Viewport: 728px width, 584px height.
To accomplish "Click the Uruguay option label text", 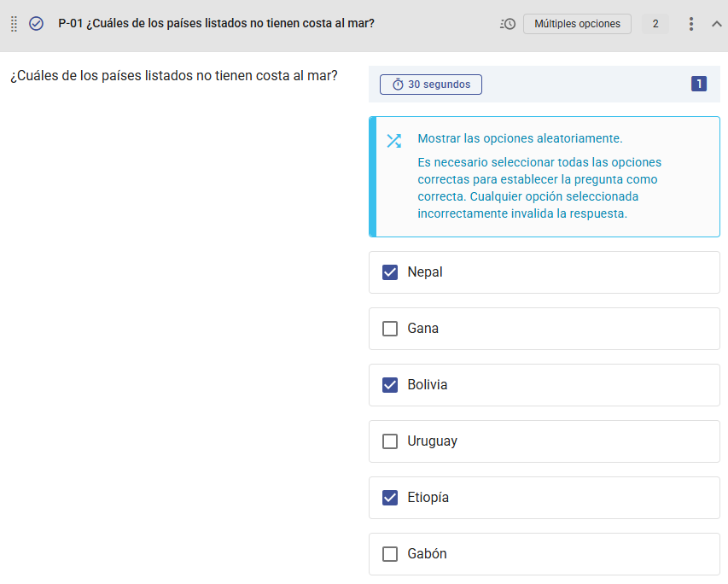I will pyautogui.click(x=432, y=441).
